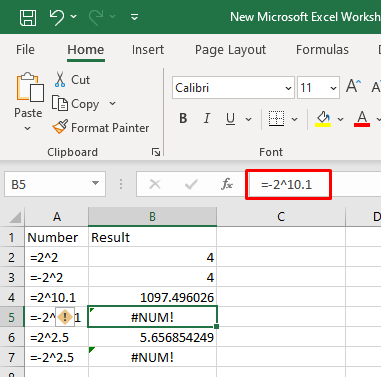This screenshot has height=377, width=381.
Task: Select the result 4 in row 2
Action: pos(152,257)
